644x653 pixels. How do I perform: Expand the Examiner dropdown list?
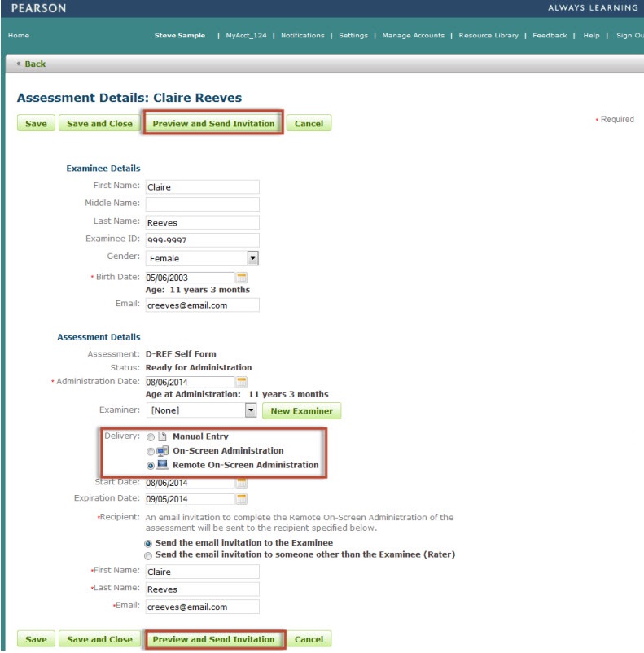point(252,410)
